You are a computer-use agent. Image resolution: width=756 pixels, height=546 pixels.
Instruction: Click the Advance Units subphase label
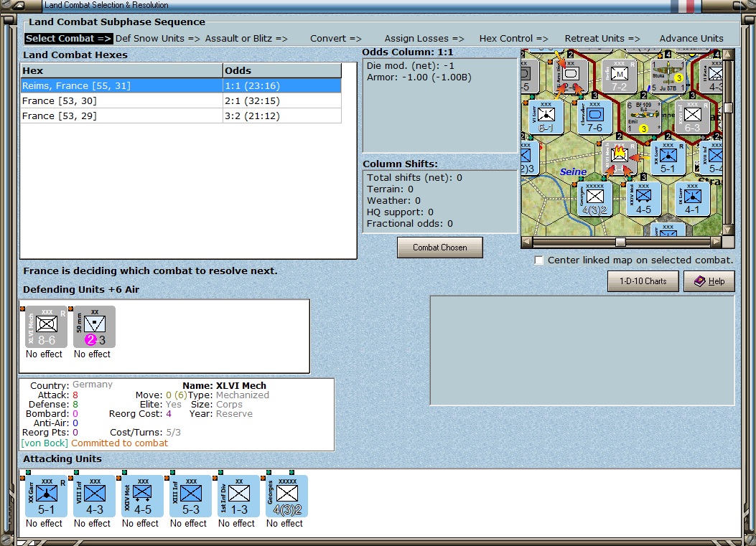coord(691,39)
